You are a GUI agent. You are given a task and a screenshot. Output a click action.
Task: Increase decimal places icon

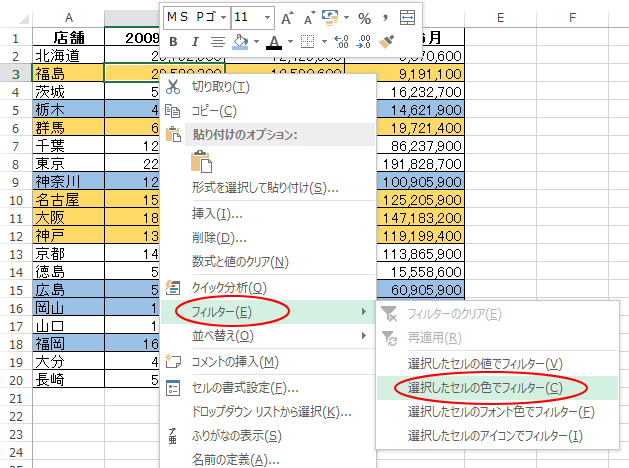341,41
